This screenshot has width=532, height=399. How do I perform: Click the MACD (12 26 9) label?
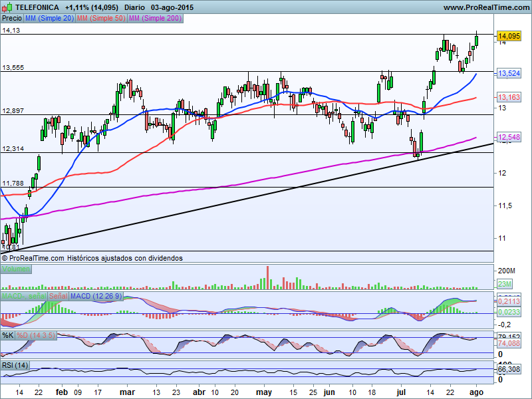[x=96, y=295]
